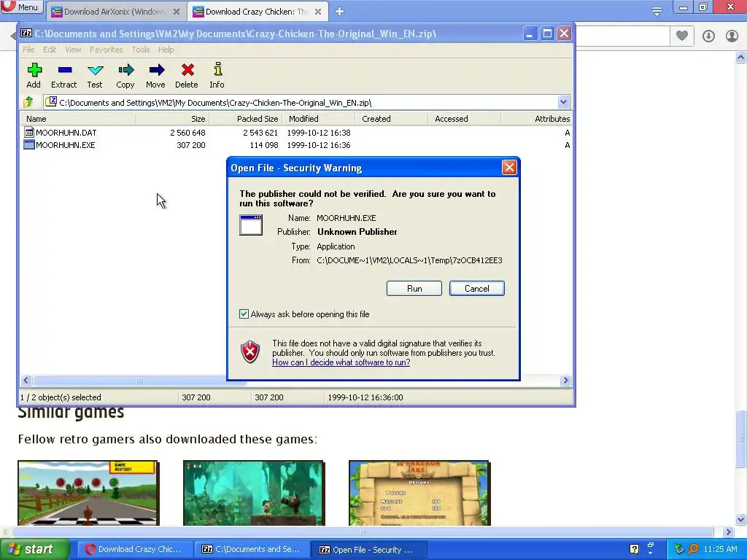This screenshot has width=747, height=560.
Task: Uncheck Always ask before opening this file
Action: [x=244, y=314]
